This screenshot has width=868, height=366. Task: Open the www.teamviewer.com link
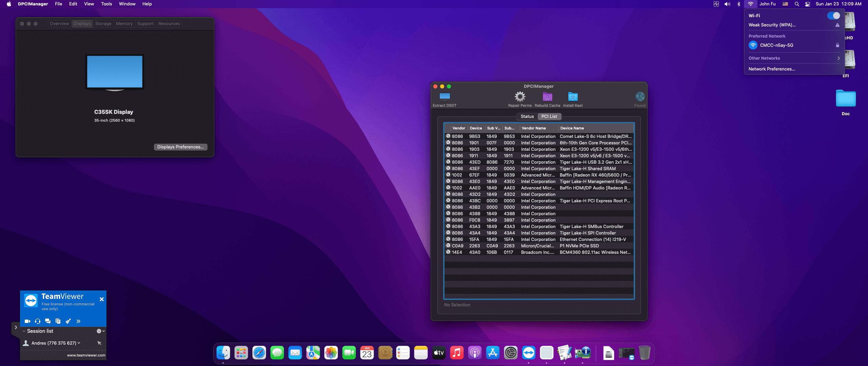(86, 355)
